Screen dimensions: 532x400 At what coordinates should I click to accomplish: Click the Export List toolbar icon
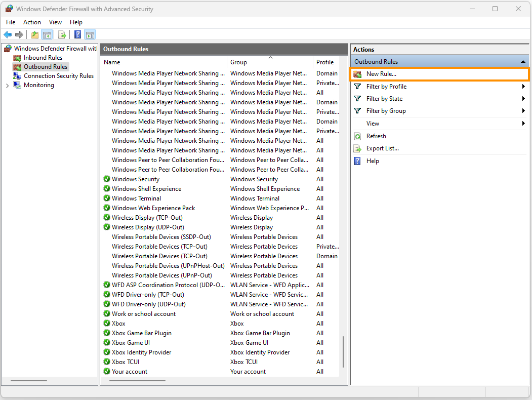tap(62, 34)
